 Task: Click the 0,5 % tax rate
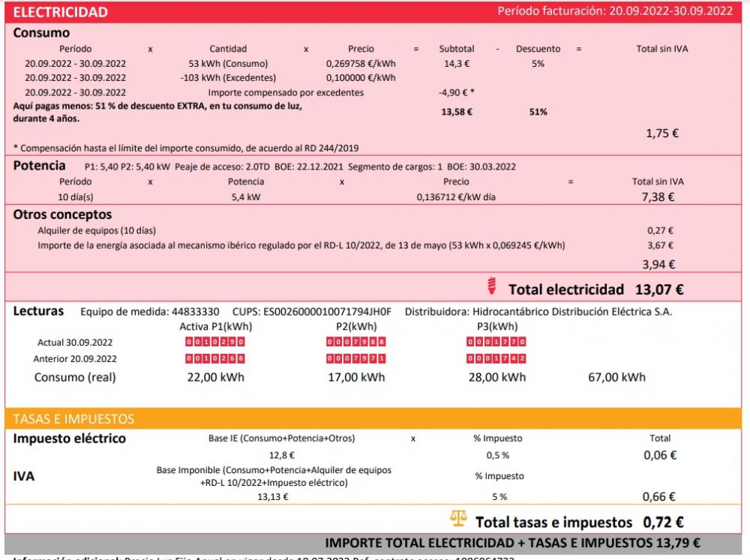[498, 455]
